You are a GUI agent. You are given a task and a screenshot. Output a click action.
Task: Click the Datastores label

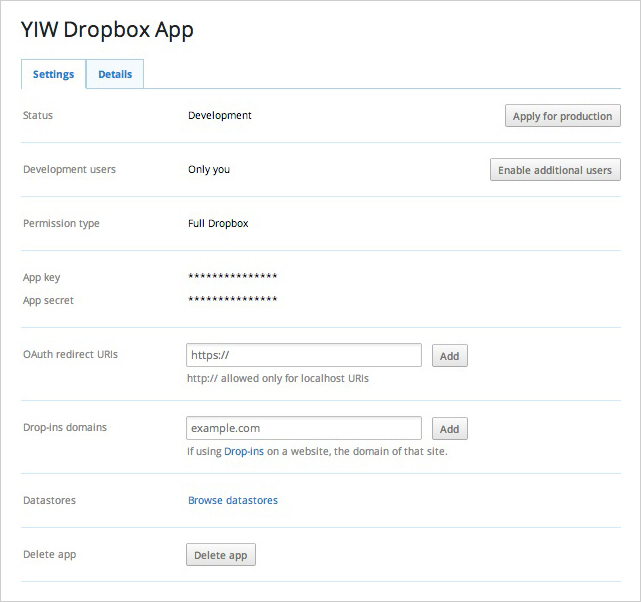[49, 500]
